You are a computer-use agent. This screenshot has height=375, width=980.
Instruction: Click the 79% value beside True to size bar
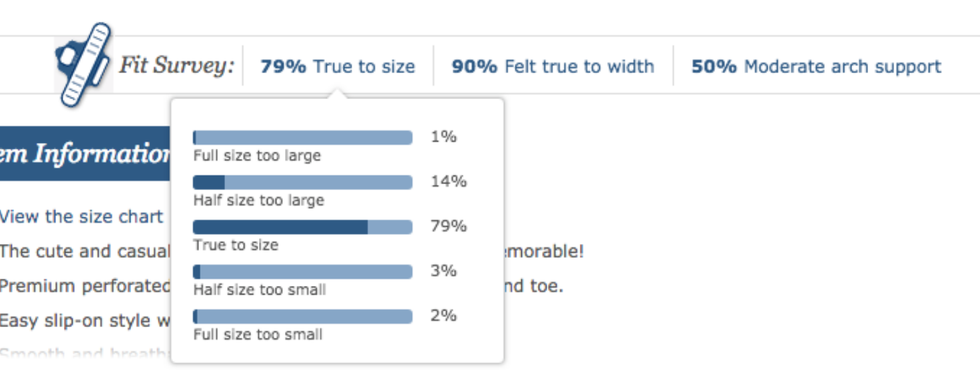pyautogui.click(x=449, y=226)
